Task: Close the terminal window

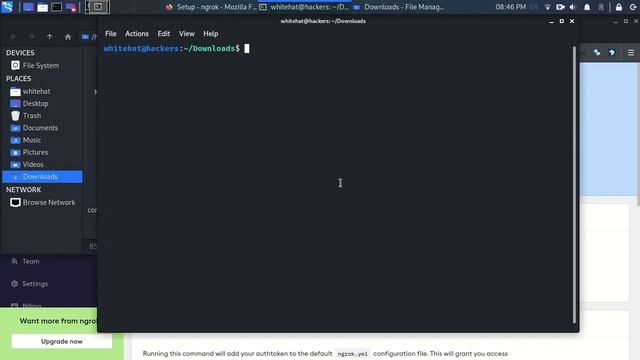Action: click(x=572, y=21)
